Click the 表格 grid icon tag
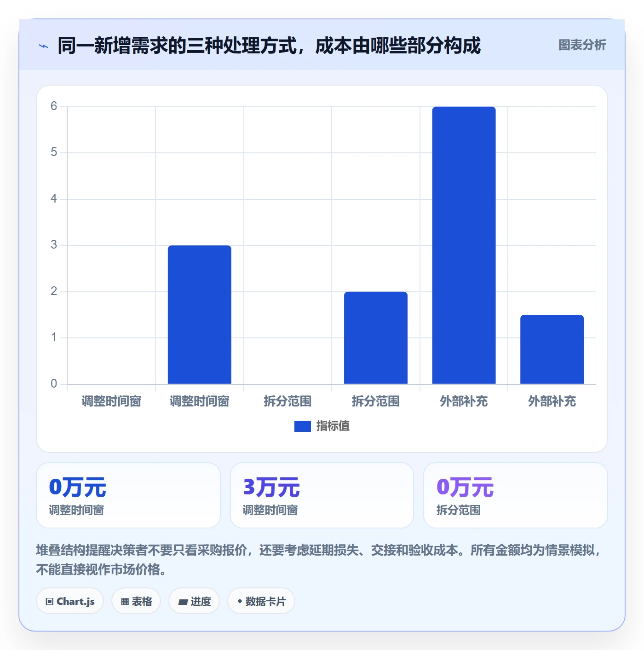 pos(136,601)
